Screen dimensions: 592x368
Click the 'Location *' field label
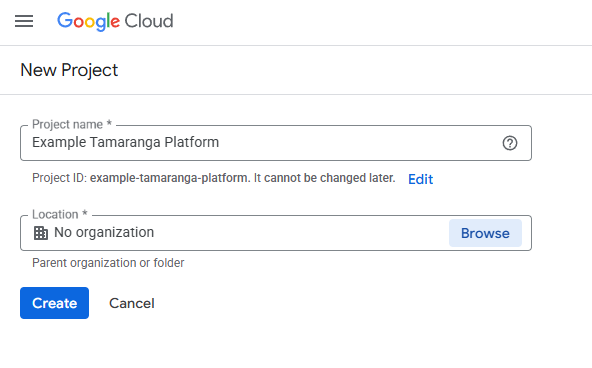[60, 214]
